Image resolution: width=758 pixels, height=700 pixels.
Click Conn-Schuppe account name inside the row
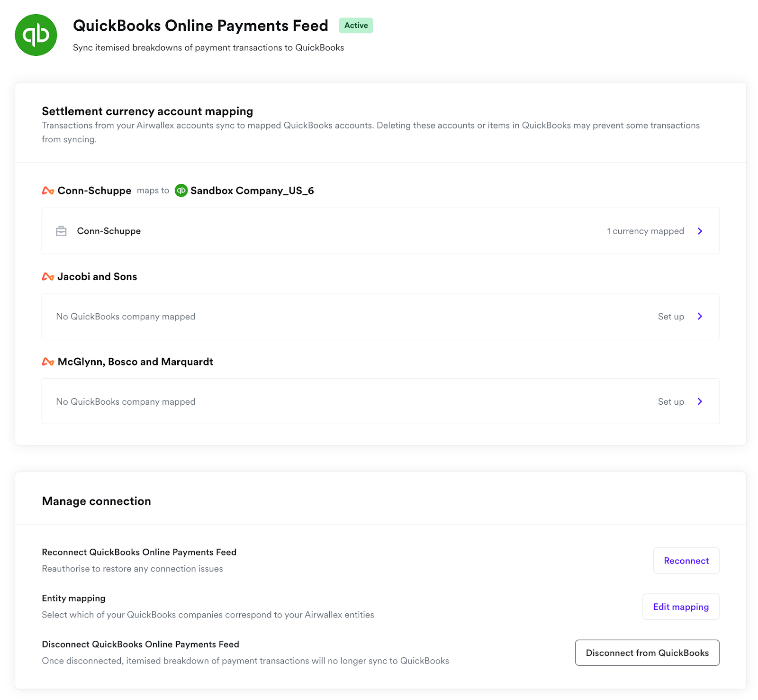(109, 231)
